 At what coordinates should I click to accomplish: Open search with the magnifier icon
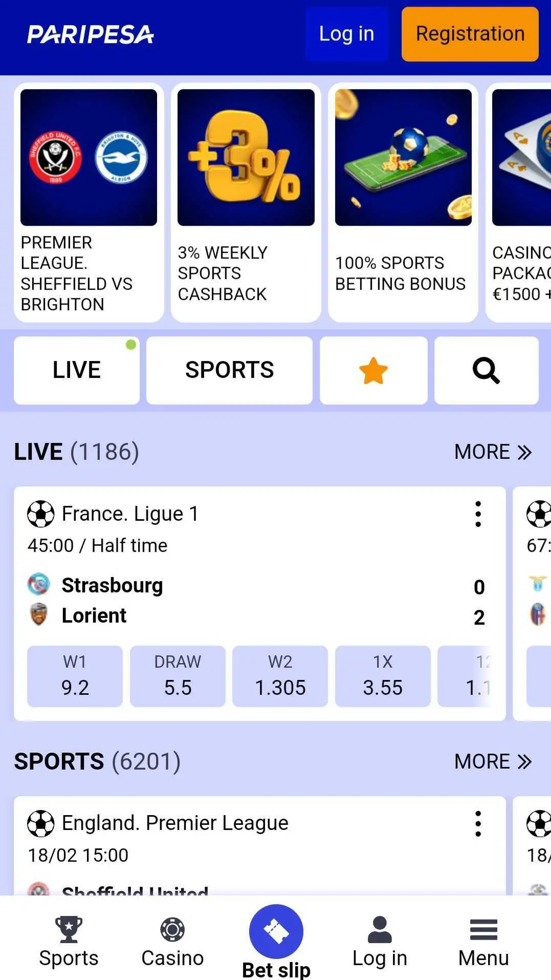486,370
